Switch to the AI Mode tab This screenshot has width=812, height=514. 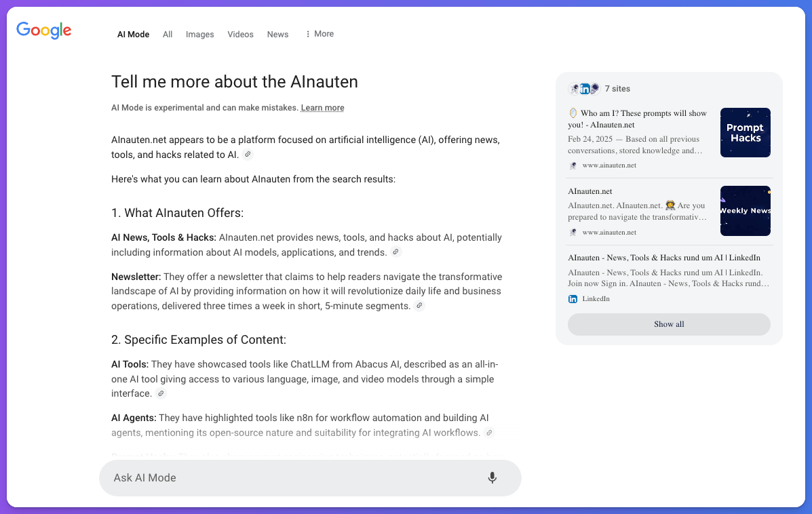[133, 34]
